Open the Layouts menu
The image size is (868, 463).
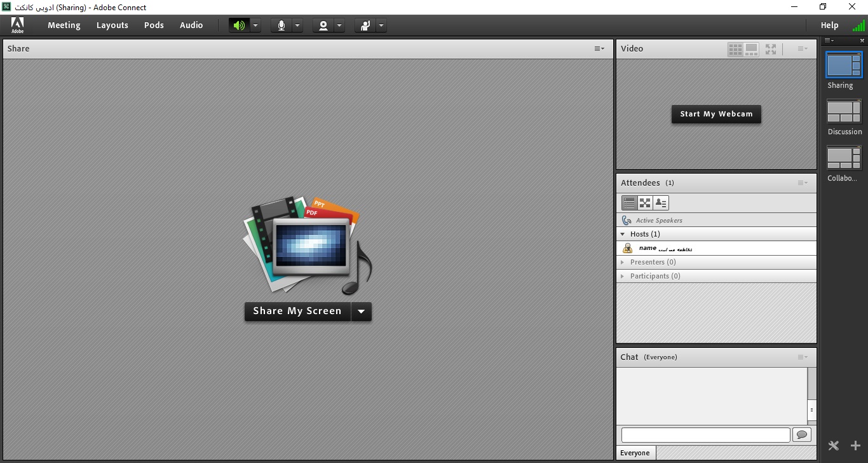(112, 25)
